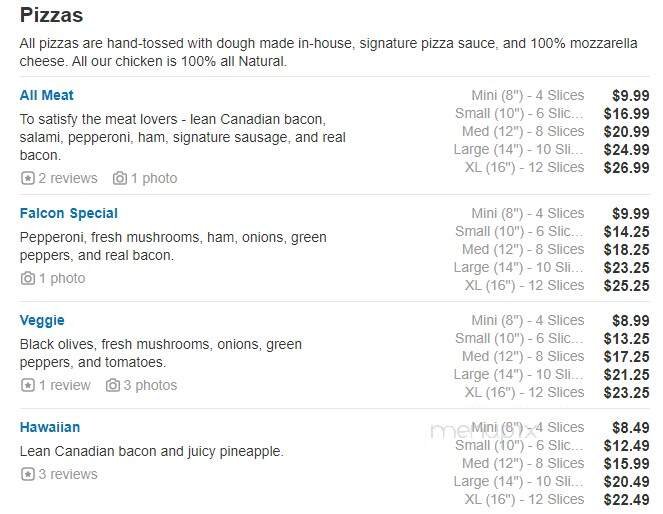Read the Veggie 1 review link
663x514 pixels.
tap(64, 385)
